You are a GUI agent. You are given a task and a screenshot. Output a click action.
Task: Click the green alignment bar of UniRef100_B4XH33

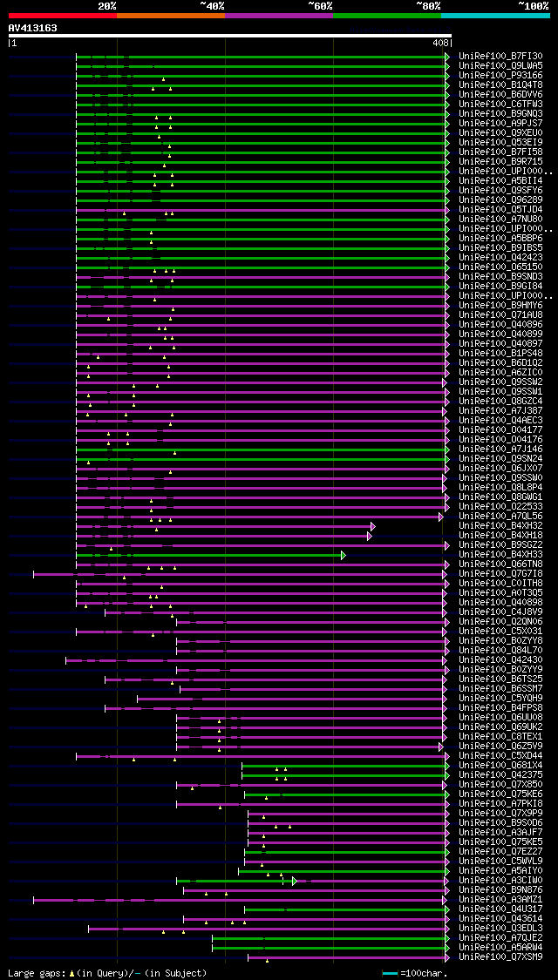coord(211,555)
